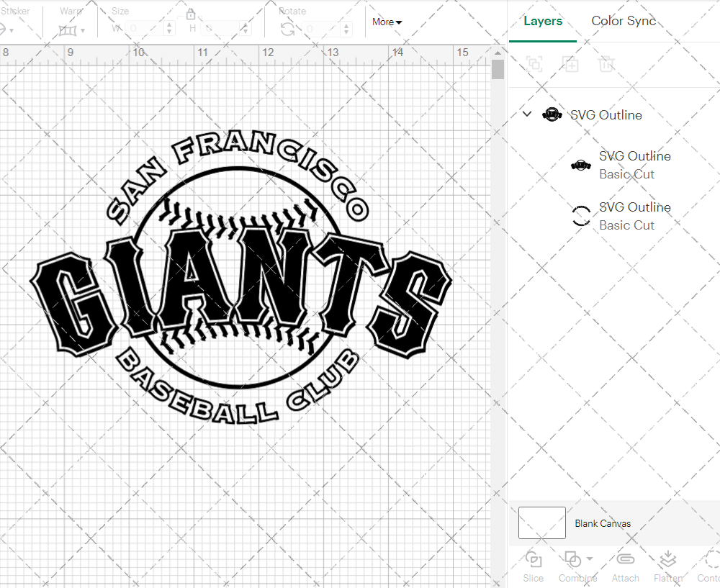Image resolution: width=720 pixels, height=588 pixels.
Task: Switch to the Layers tab
Action: click(543, 21)
